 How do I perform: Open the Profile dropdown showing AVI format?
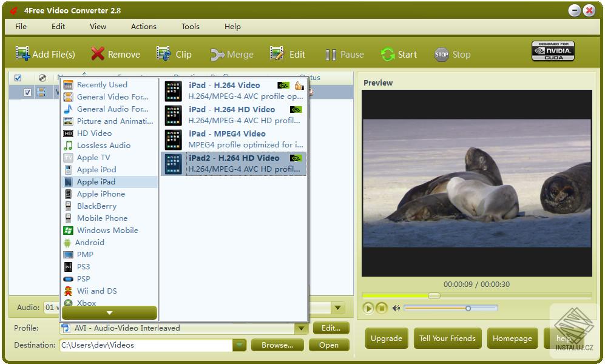pos(302,328)
